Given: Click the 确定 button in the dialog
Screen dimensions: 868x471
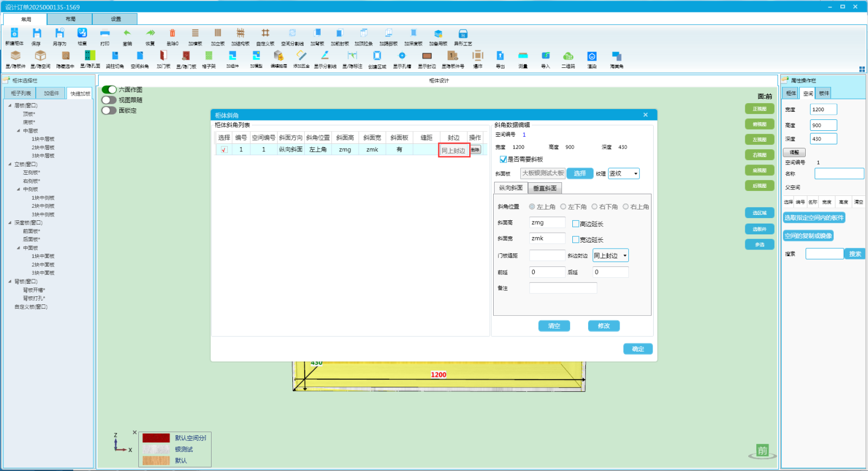Looking at the screenshot, I should click(638, 349).
